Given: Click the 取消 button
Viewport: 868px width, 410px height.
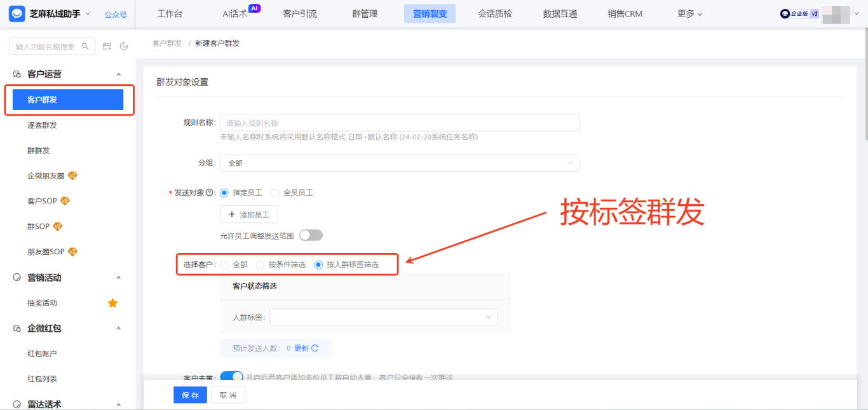Looking at the screenshot, I should (228, 395).
